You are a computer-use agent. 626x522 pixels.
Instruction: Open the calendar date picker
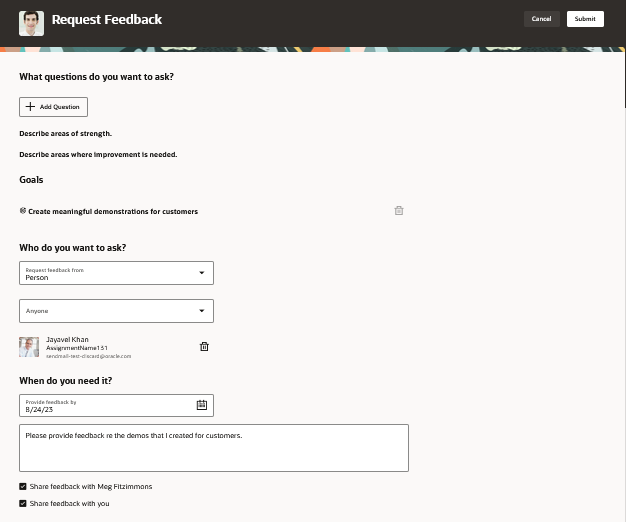tap(202, 405)
